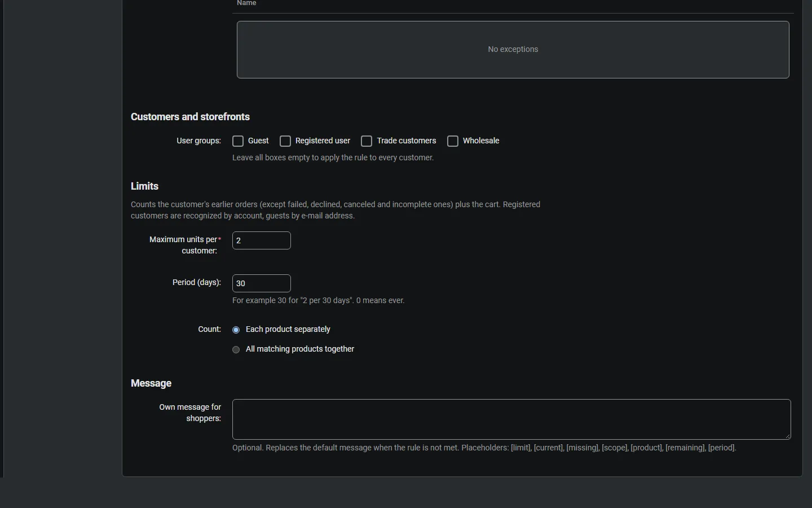812x508 pixels.
Task: Enable the Registered user checkbox
Action: coord(285,141)
